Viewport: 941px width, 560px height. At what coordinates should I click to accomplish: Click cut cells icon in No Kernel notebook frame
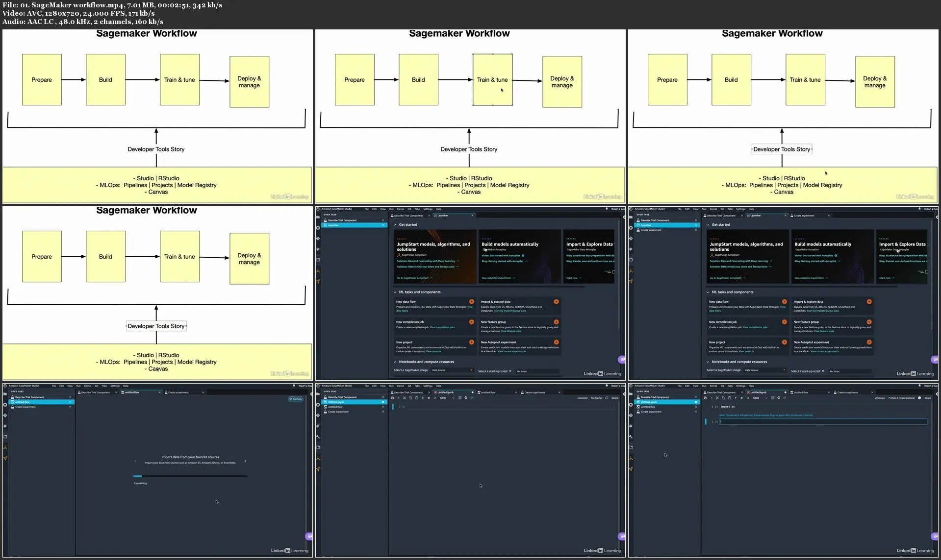coord(405,398)
